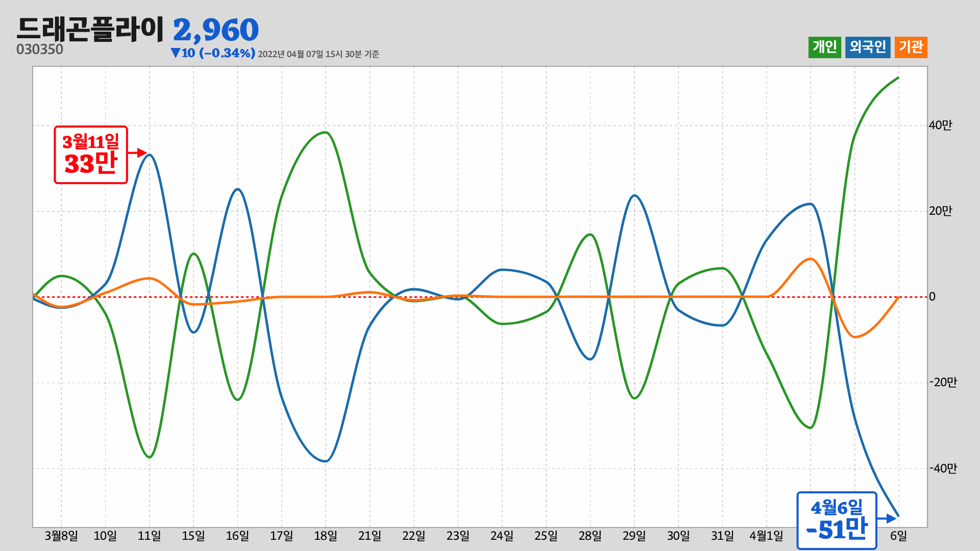Click the 23일 x-axis label
The height and width of the screenshot is (551, 980).
coord(458,536)
